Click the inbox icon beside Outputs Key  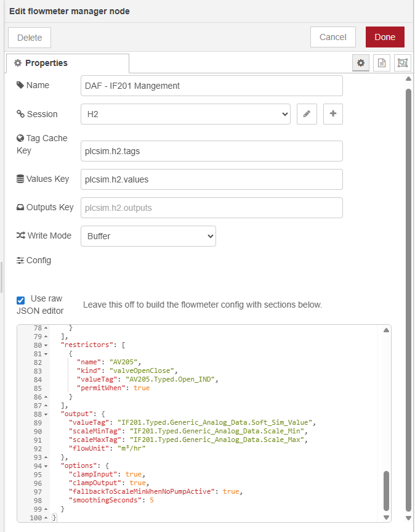tap(20, 207)
